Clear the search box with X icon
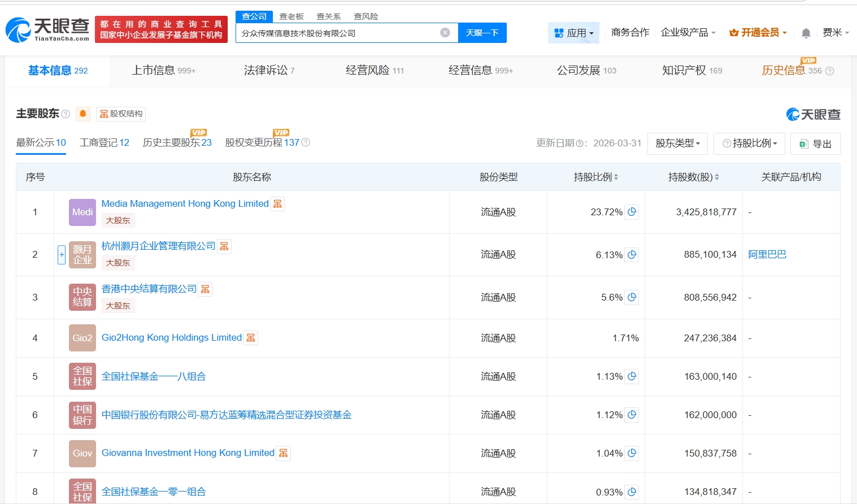The width and height of the screenshot is (857, 504). [445, 33]
